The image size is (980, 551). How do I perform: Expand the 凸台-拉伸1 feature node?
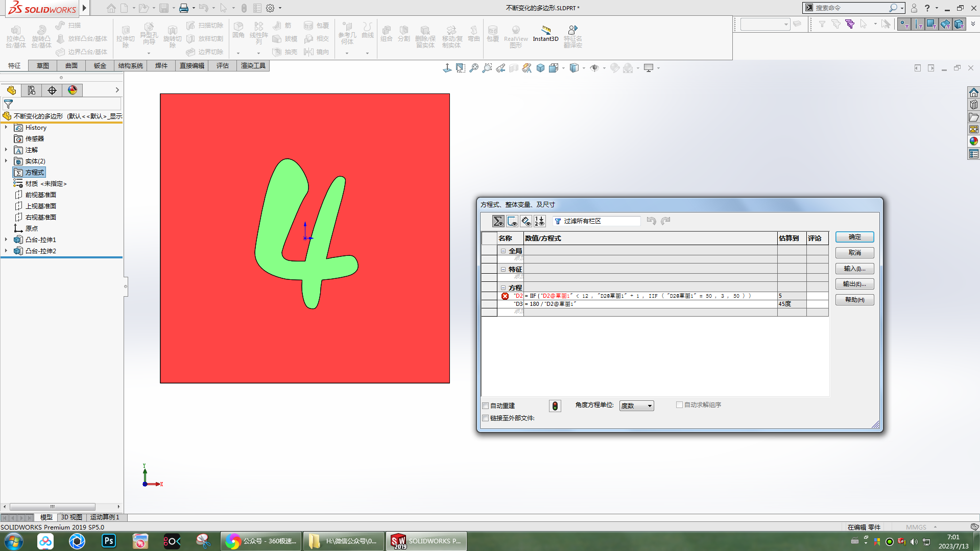[x=6, y=240]
